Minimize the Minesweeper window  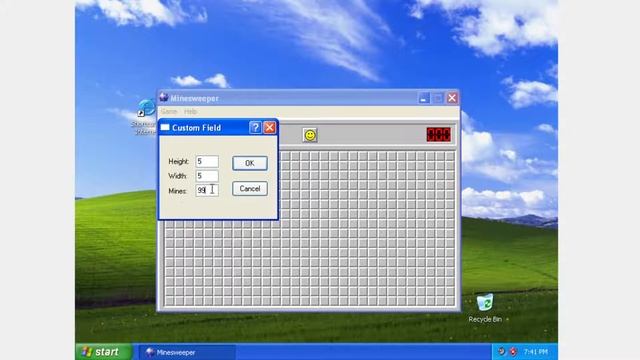[424, 98]
